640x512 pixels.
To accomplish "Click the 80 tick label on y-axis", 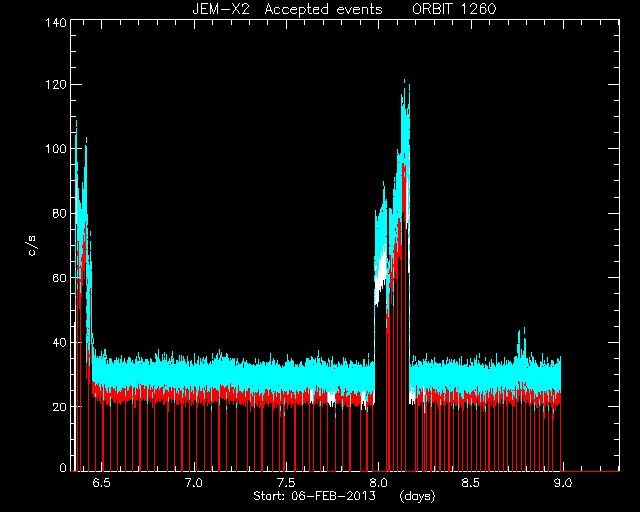I will [59, 213].
